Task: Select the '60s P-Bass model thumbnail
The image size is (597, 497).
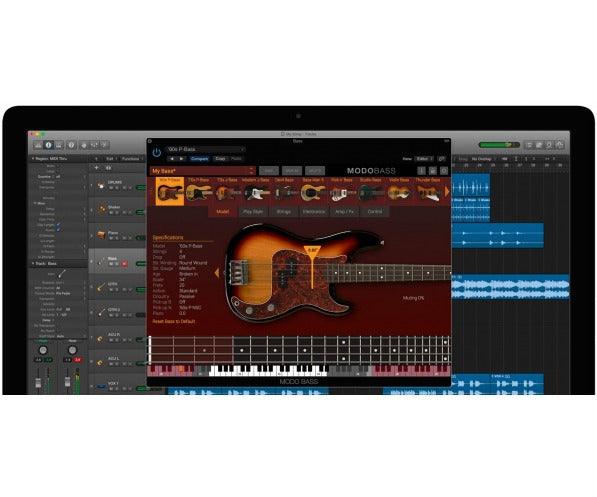Action: point(169,192)
